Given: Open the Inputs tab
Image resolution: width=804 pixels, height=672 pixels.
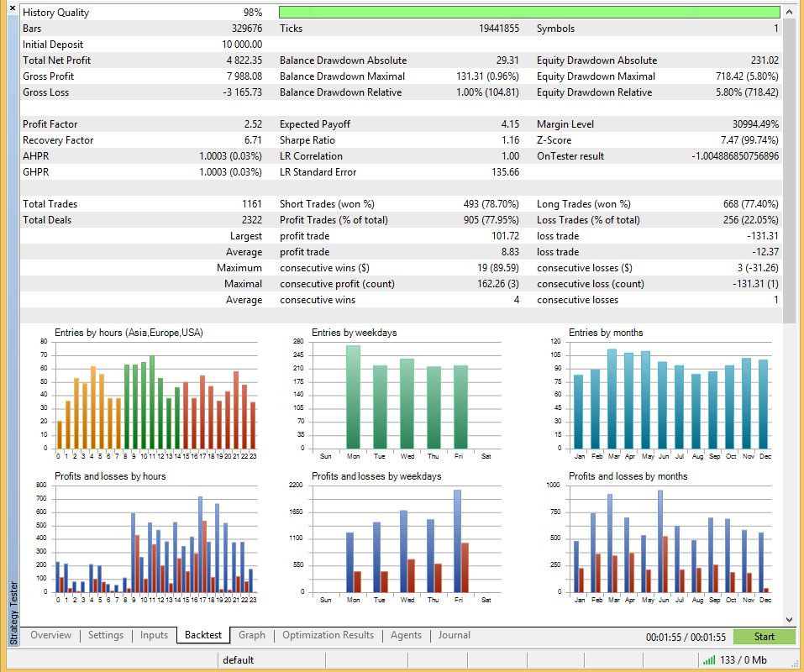Looking at the screenshot, I should (155, 636).
